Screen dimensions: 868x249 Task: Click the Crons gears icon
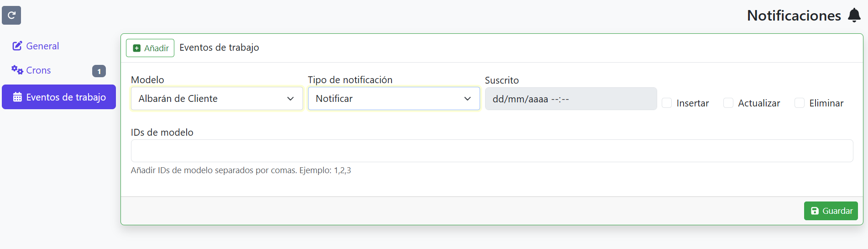pos(17,70)
